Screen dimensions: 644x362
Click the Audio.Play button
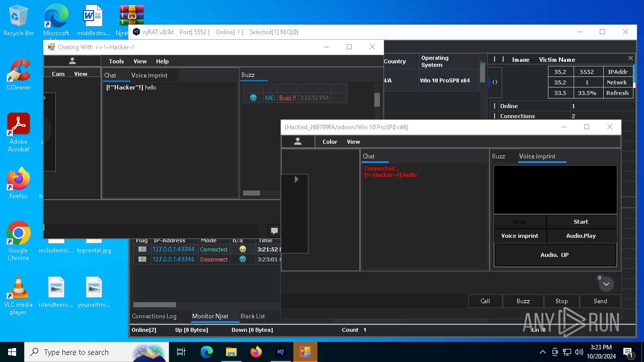[x=581, y=236]
